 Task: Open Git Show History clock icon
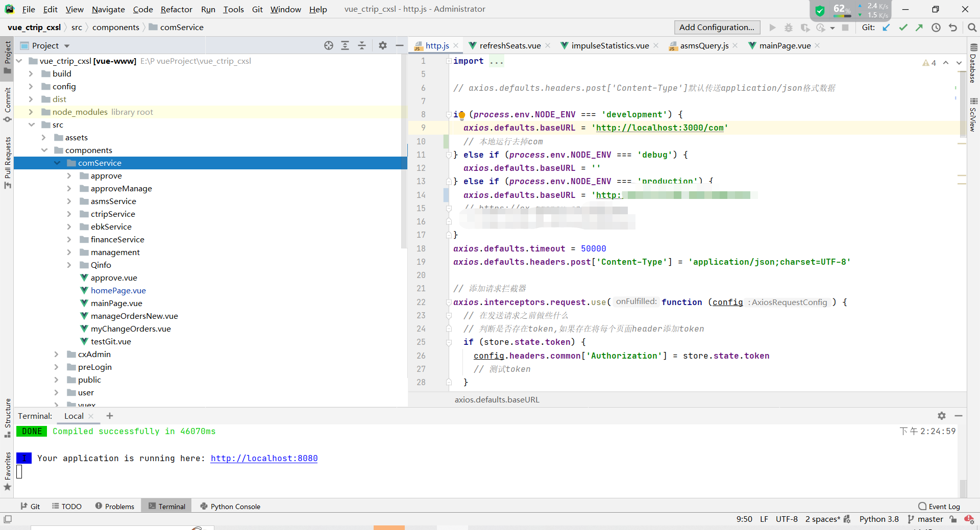click(936, 28)
